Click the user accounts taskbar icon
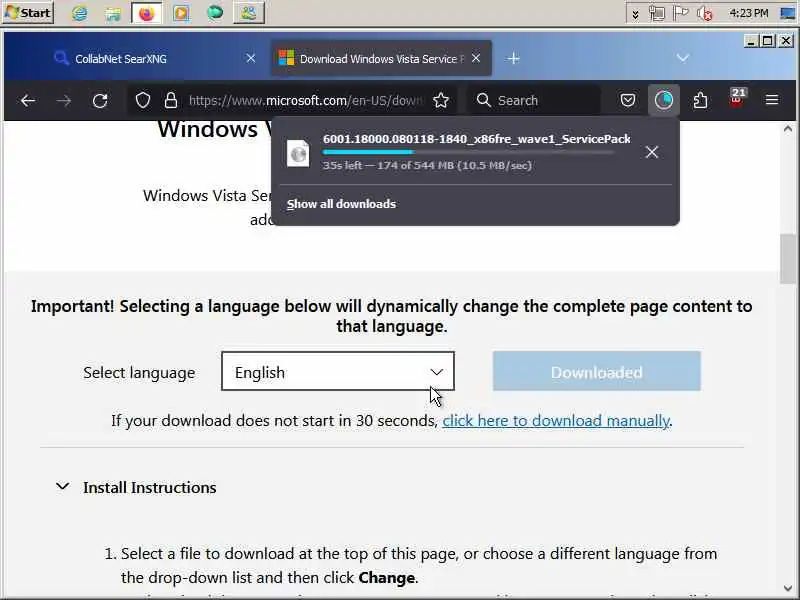 [x=249, y=13]
